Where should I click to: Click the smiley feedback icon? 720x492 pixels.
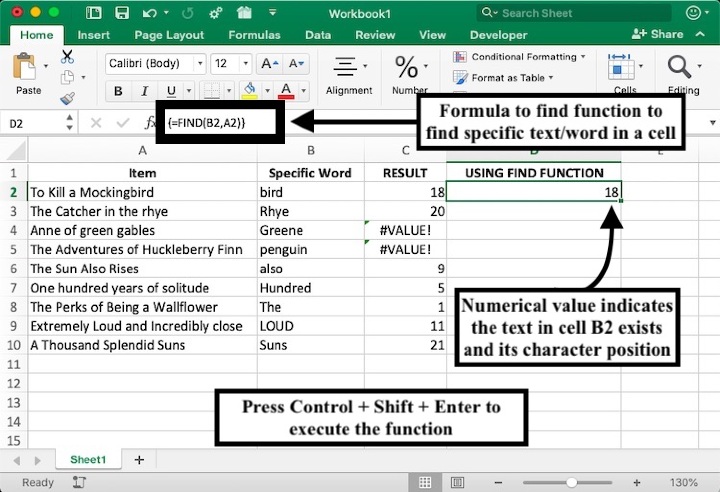pos(693,13)
